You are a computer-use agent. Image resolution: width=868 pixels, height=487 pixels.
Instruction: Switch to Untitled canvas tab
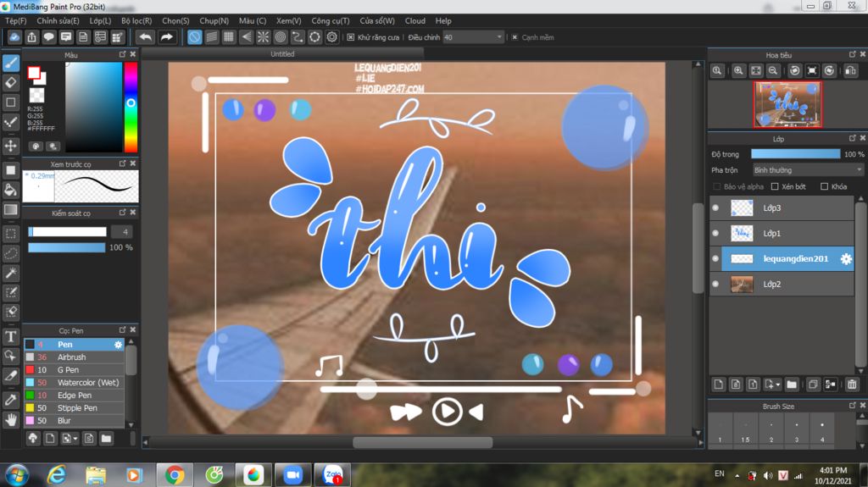click(x=282, y=53)
